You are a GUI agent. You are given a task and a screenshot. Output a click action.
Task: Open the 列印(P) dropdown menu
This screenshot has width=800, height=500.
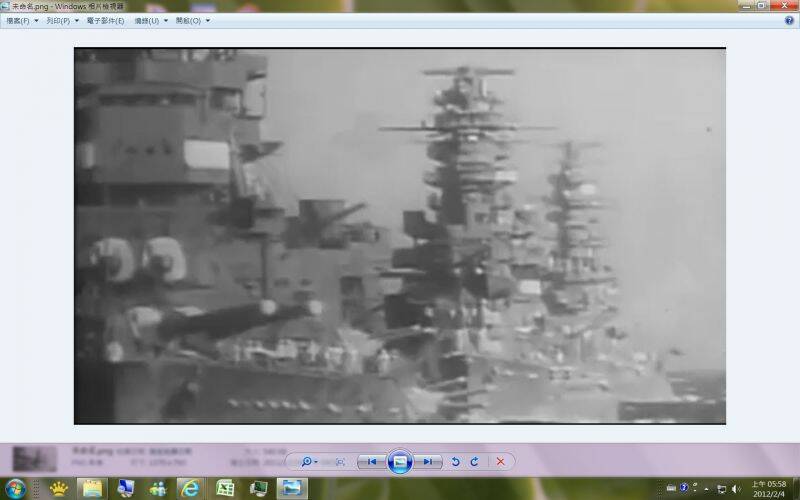(61, 20)
